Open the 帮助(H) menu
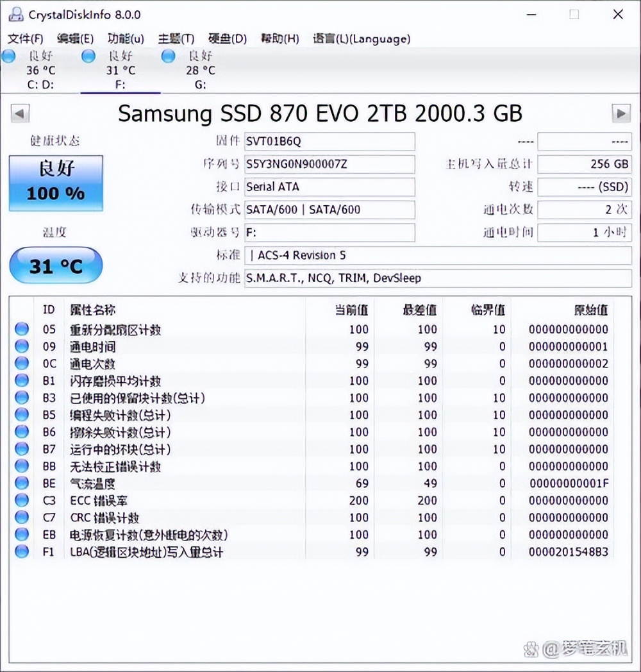This screenshot has height=672, width=641. click(x=279, y=38)
